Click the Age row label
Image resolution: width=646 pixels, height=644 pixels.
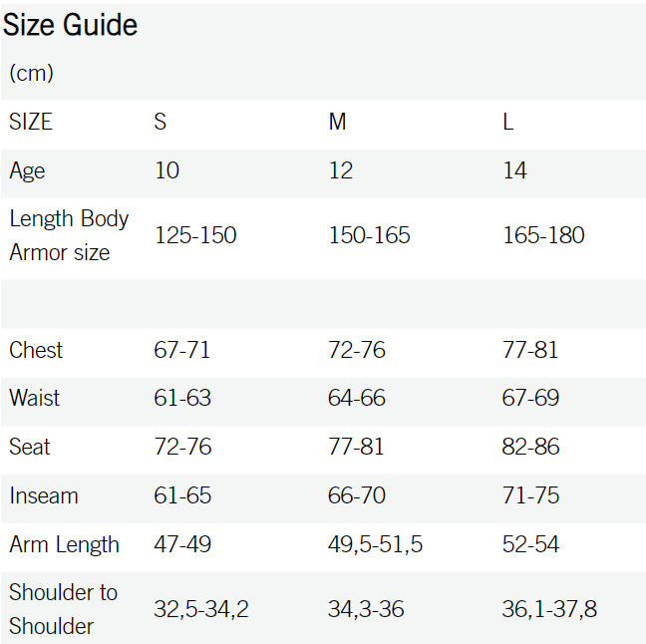click(27, 171)
